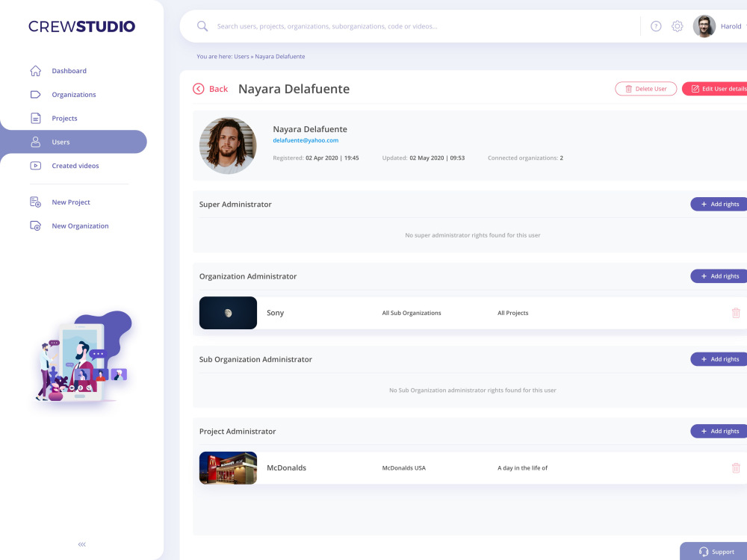Click the Registered date text
Viewport: 747px width, 560px height.
[316, 158]
